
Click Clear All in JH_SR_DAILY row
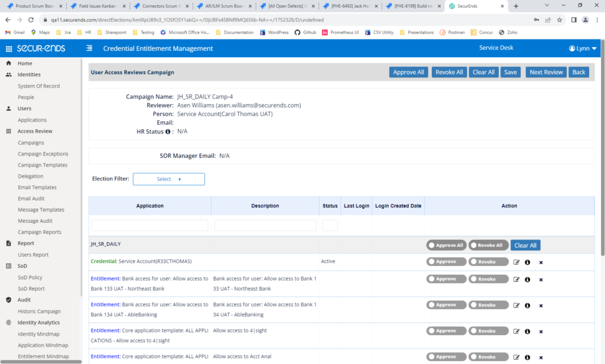click(525, 245)
